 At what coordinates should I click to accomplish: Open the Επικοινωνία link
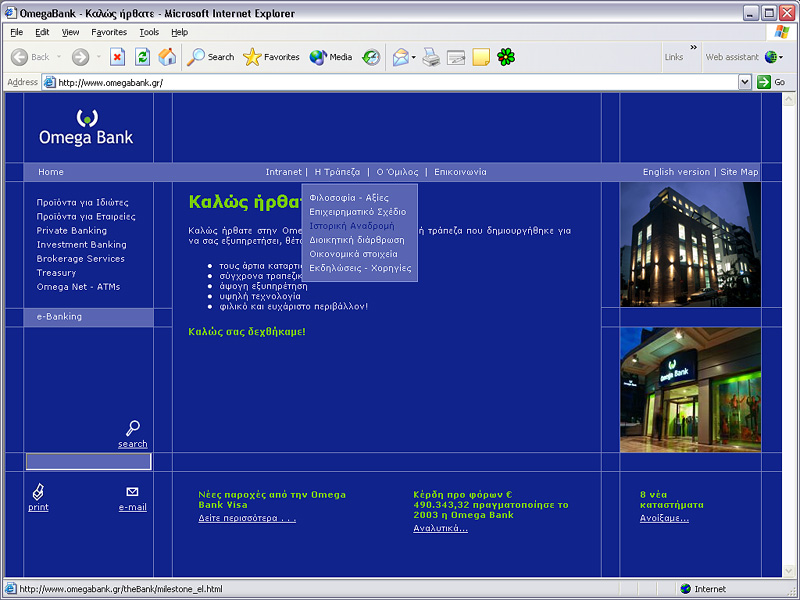[x=460, y=172]
